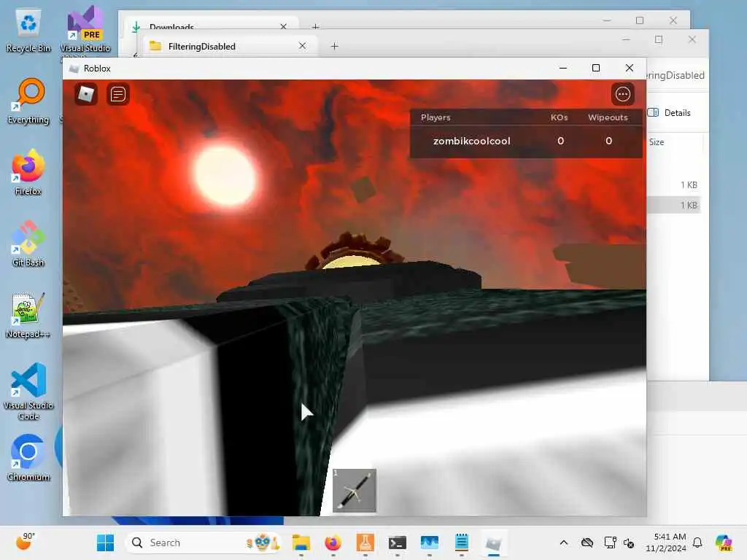The width and height of the screenshot is (747, 560).
Task: Open File Explorer from the taskbar
Action: pos(301,542)
